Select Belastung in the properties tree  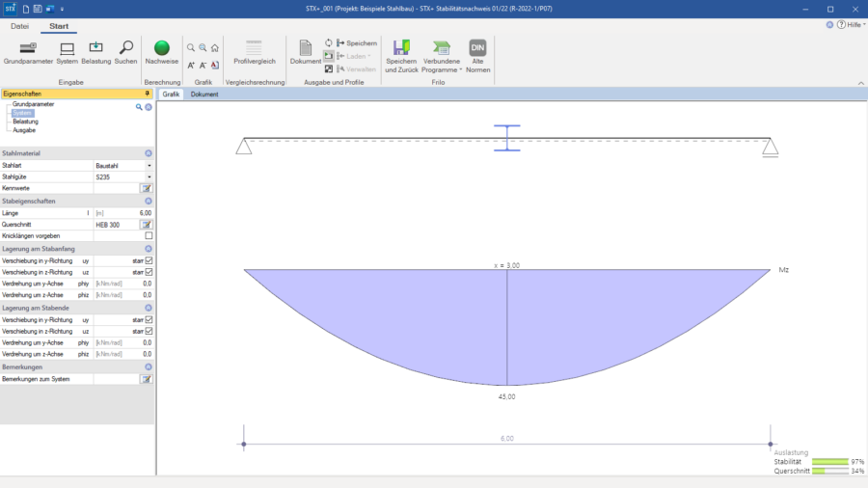(x=25, y=122)
